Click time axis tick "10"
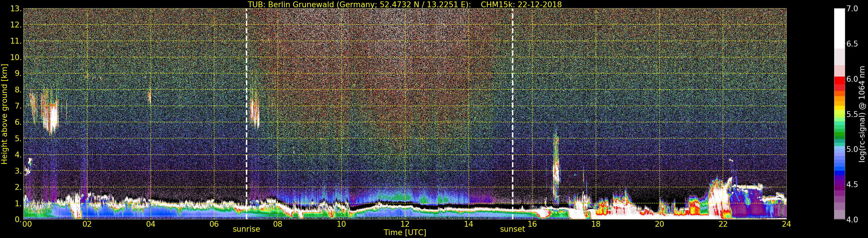The width and height of the screenshot is (868, 238). [341, 224]
